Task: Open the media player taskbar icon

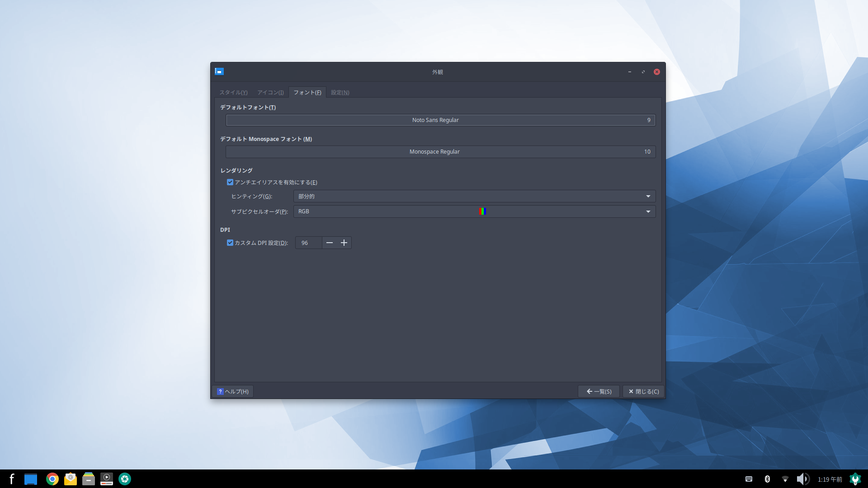Action: (x=107, y=479)
